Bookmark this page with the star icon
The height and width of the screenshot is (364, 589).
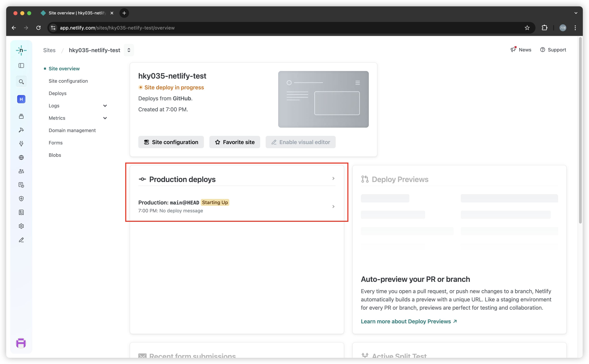(527, 28)
